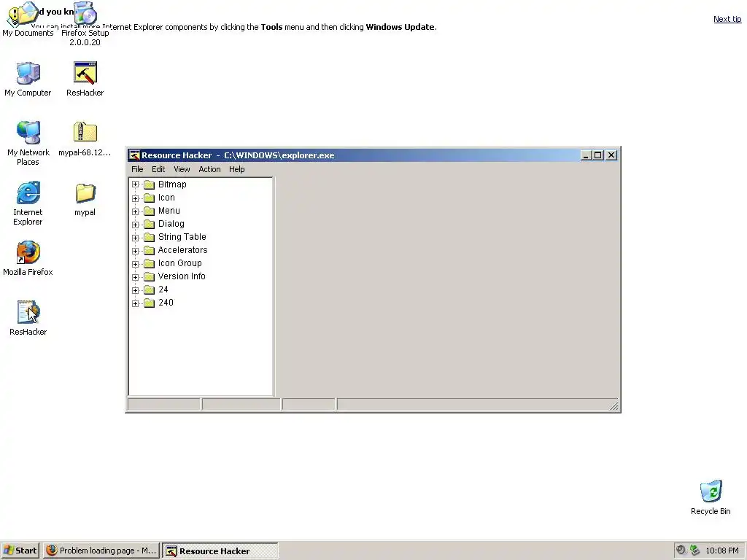The width and height of the screenshot is (747, 560).
Task: Select the Recycle Bin icon
Action: 711,491
